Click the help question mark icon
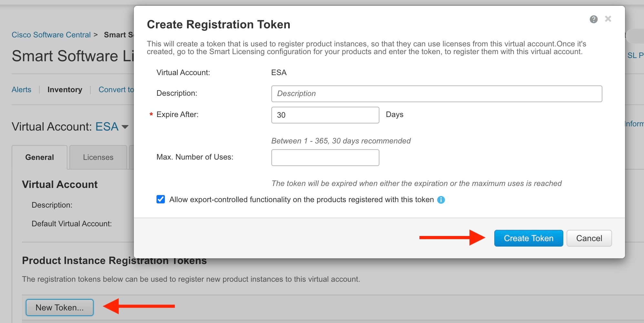The width and height of the screenshot is (644, 323). coord(593,19)
